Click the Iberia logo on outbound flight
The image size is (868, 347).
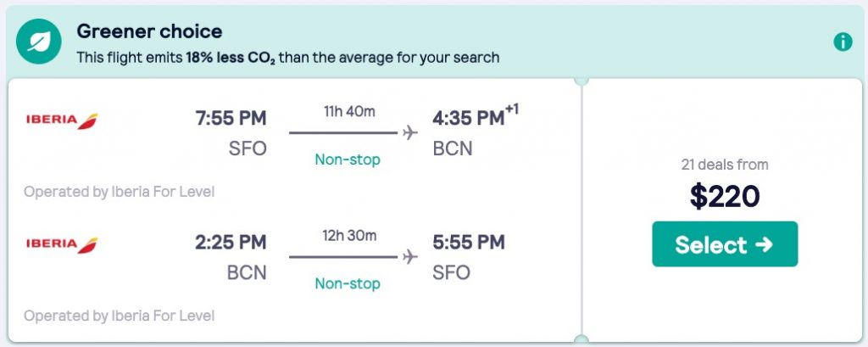coord(62,120)
